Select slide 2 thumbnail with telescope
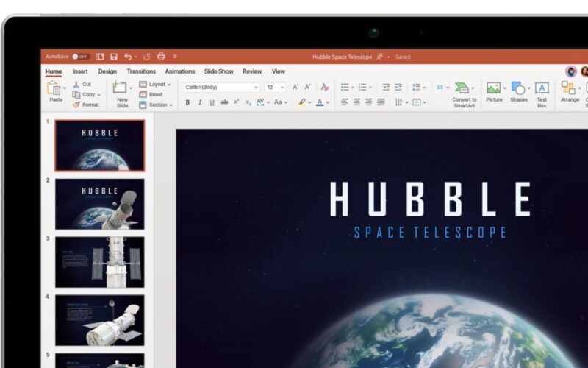Viewport: 588px width, 368px height. (x=100, y=204)
